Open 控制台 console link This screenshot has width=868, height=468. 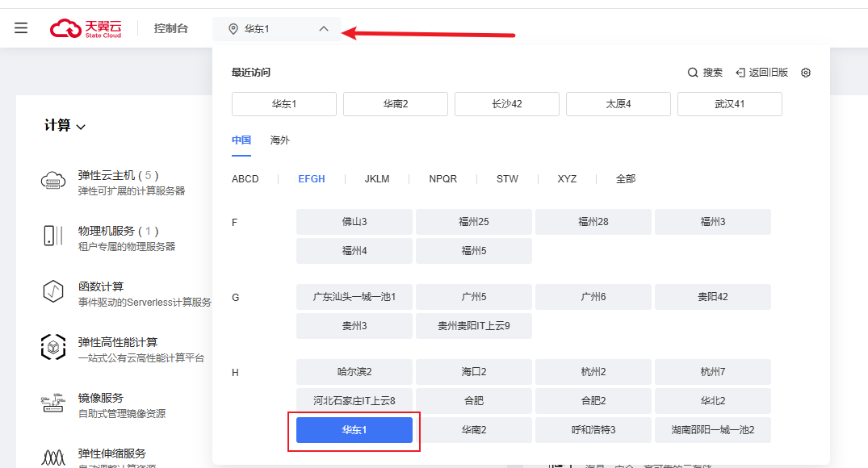coord(171,29)
